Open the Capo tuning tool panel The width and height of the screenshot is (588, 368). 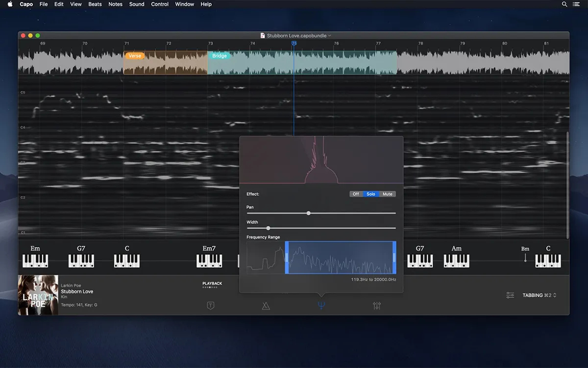pos(210,305)
